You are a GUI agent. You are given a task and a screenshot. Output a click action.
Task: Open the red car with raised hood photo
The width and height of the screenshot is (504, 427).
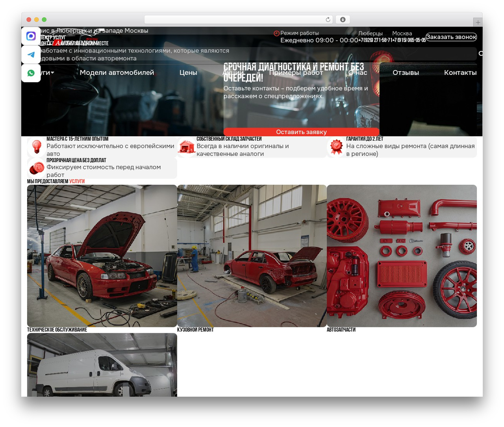(102, 256)
